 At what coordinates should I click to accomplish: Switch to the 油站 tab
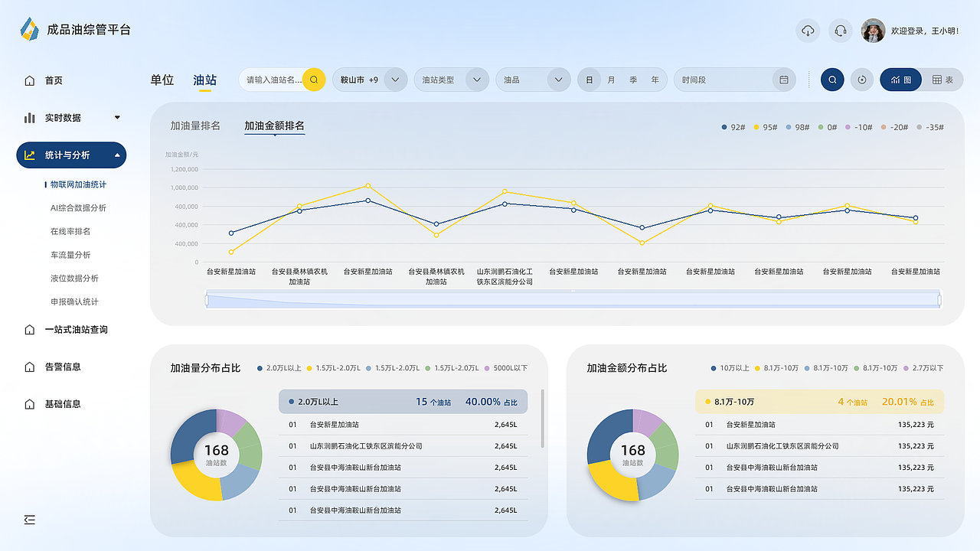205,80
